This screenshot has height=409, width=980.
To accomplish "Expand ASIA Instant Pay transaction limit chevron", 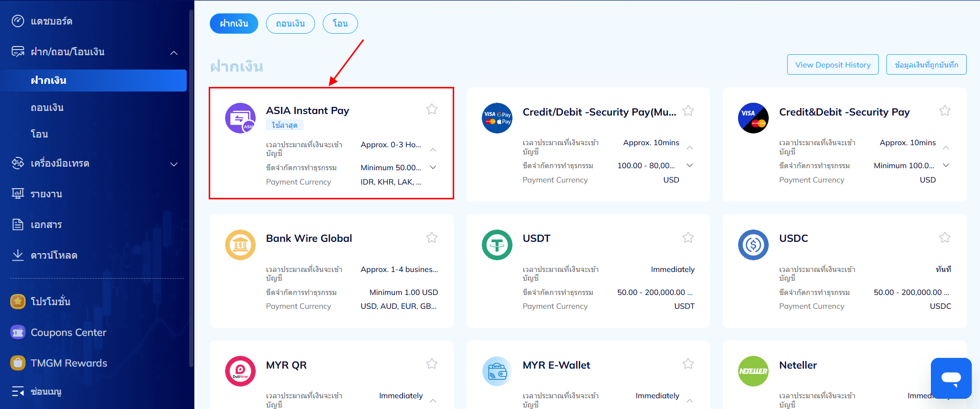I will click(433, 167).
